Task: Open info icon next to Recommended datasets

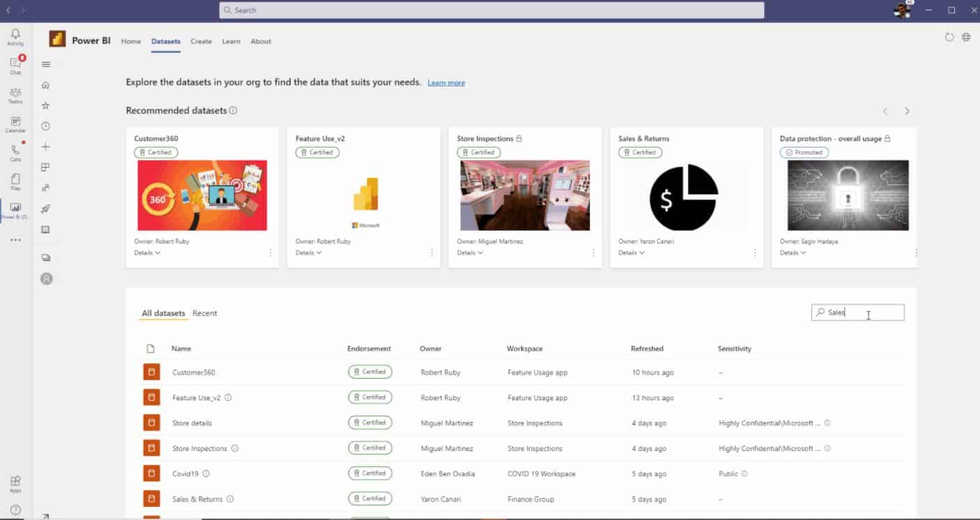Action: [x=233, y=111]
